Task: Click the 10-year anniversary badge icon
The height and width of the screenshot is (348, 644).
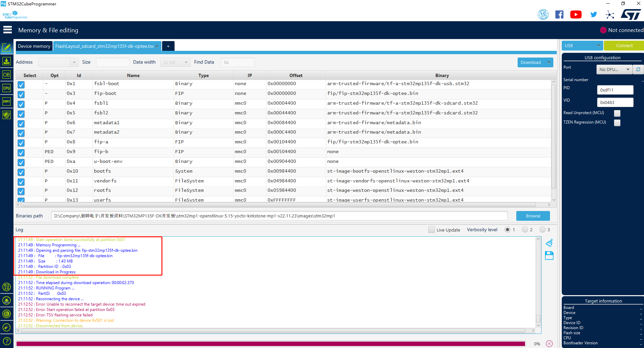Action: 543,14
